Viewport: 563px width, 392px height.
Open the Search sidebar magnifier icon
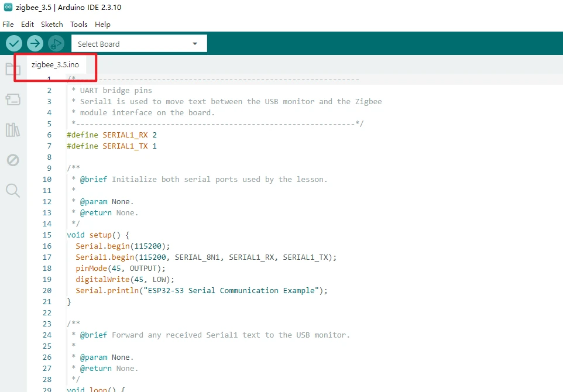[13, 190]
